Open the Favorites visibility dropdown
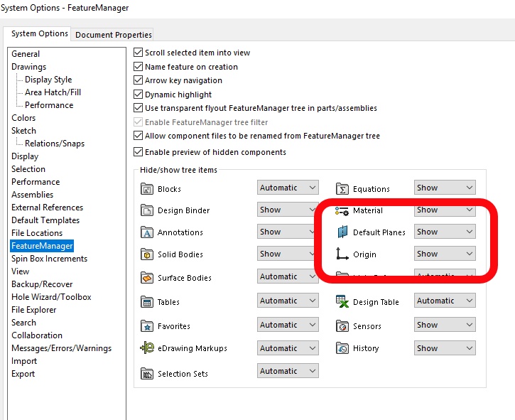This screenshot has height=420, width=515. (x=288, y=325)
